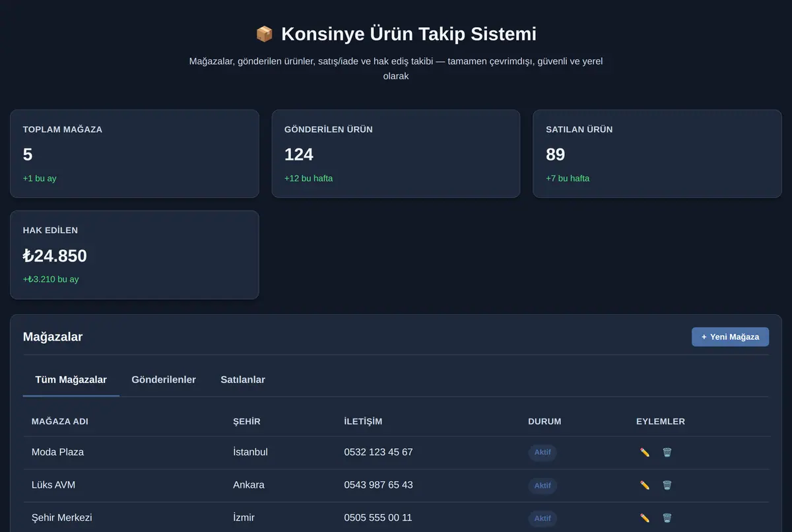Viewport: 792px width, 532px height.
Task: Delete the Moda Plaza store via trash icon
Action: tap(667, 453)
